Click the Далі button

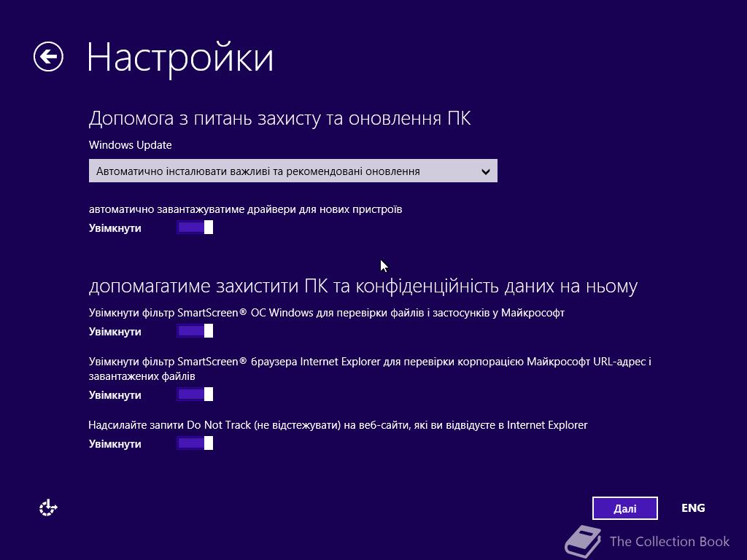tap(625, 508)
